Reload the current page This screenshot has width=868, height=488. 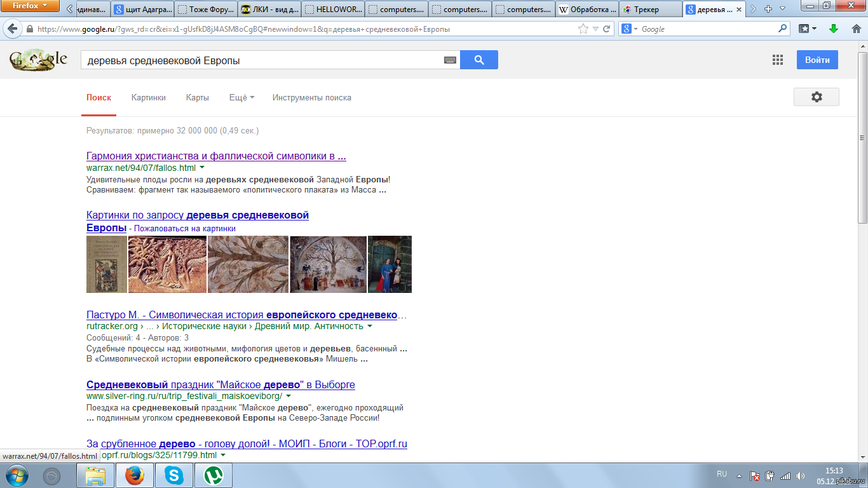pyautogui.click(x=606, y=29)
